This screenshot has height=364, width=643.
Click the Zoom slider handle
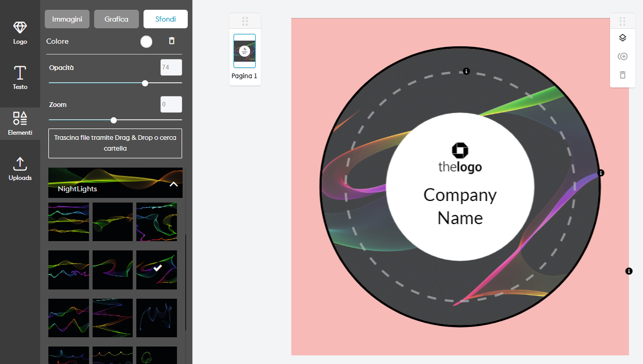pos(114,120)
